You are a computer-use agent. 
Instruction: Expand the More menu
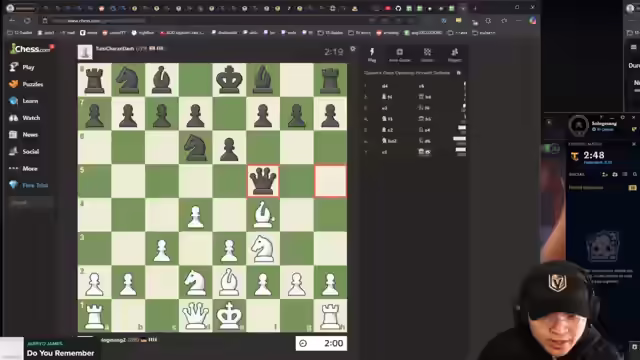23,168
